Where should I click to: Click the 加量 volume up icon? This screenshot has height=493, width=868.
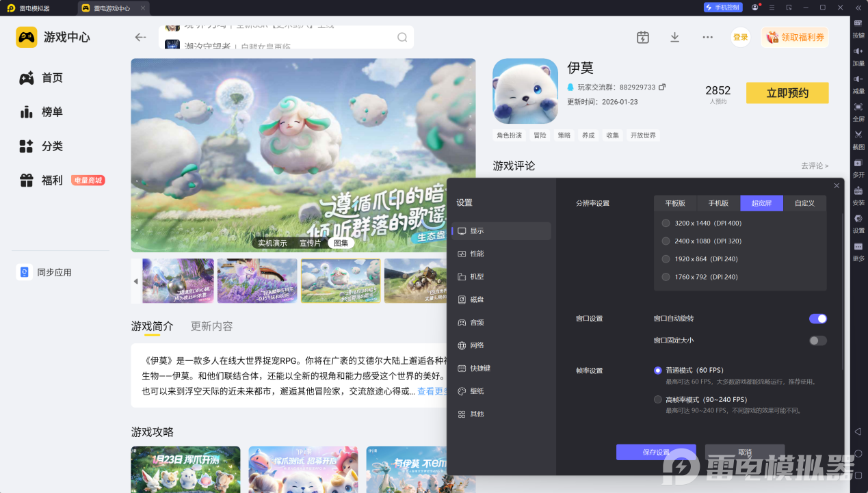(858, 51)
